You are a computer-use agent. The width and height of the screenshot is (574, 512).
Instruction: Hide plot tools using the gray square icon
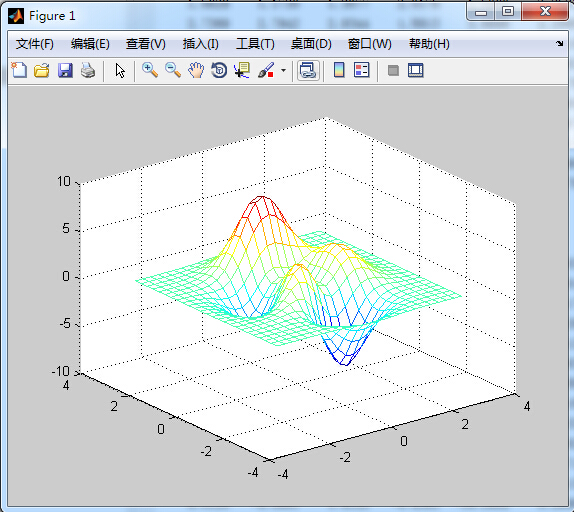[x=393, y=70]
